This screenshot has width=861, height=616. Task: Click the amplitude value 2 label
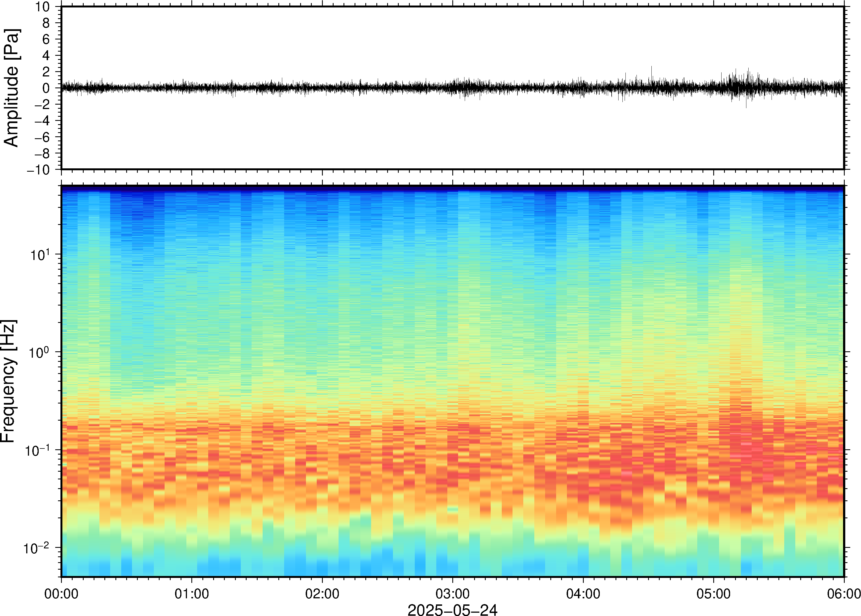coord(46,72)
